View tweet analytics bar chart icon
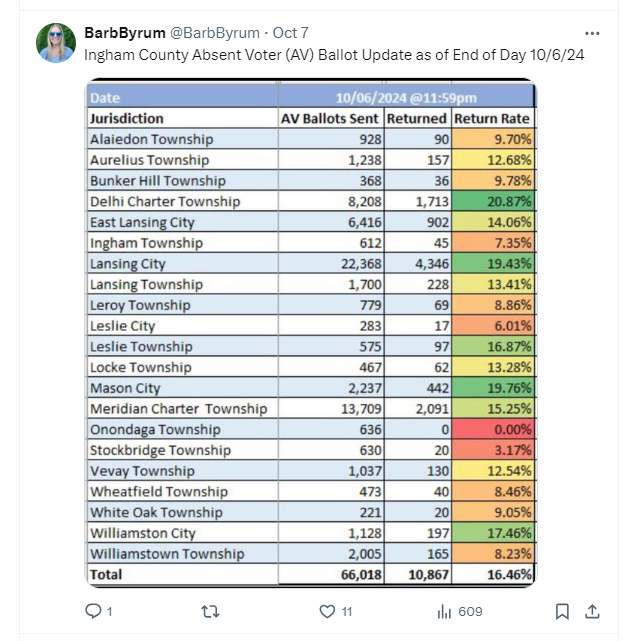The width and height of the screenshot is (636, 641). tap(444, 612)
